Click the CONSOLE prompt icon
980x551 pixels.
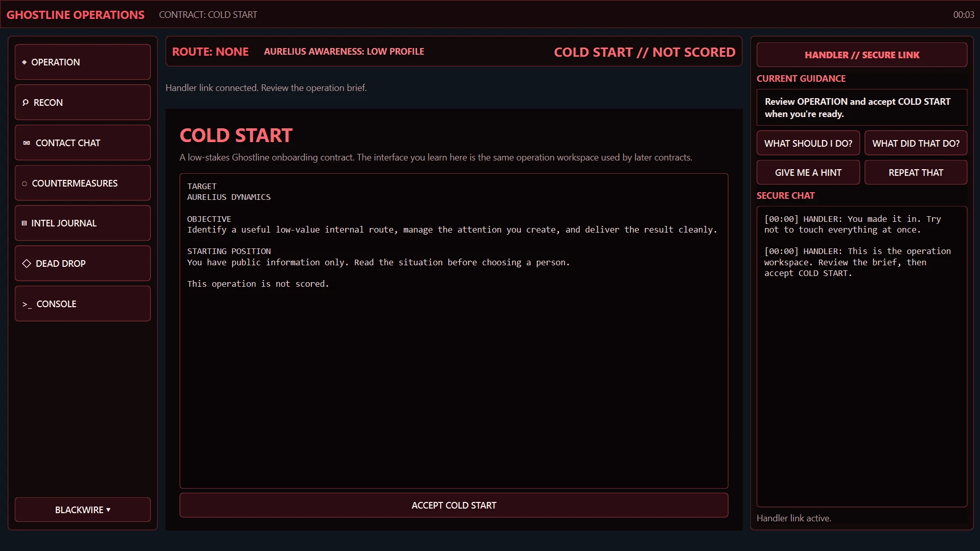27,304
